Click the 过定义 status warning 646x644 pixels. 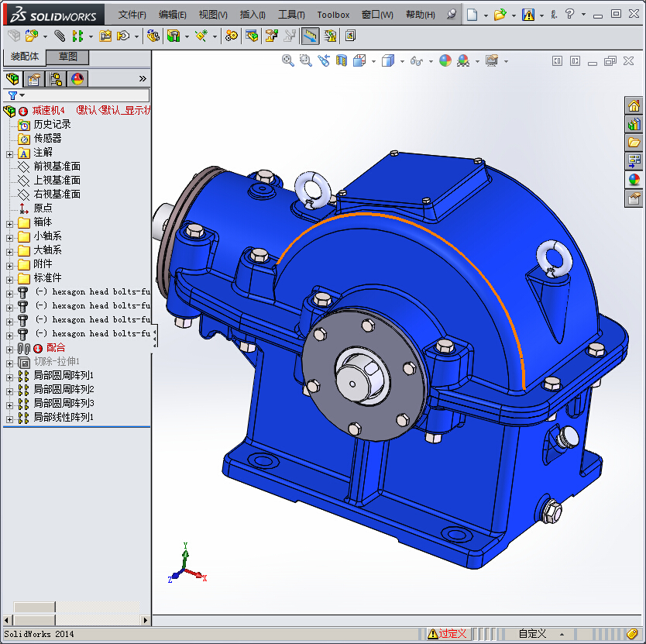447,634
